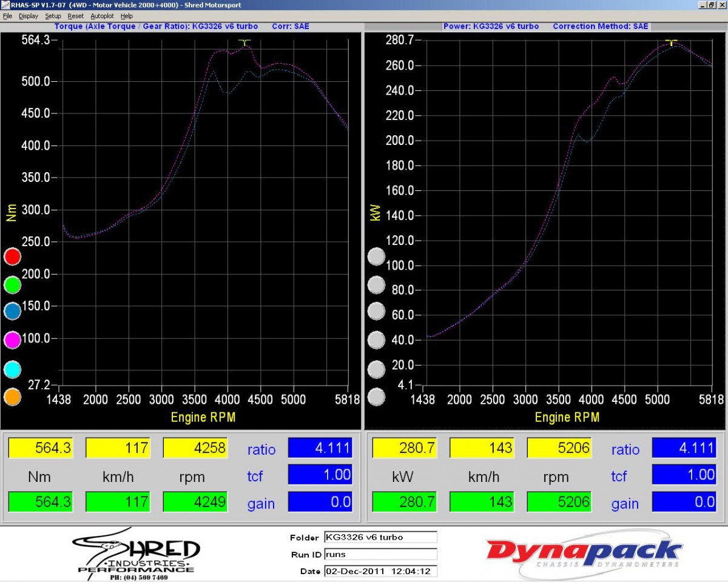Click the application icon in title bar
728x582 pixels.
5,5
